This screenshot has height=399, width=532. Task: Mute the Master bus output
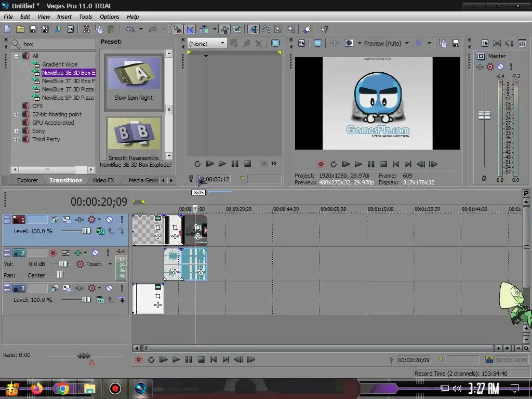tap(500, 66)
